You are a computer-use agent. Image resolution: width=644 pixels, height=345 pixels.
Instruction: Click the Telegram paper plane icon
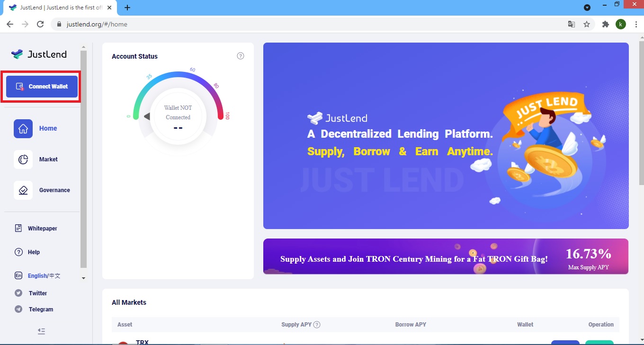[18, 310]
